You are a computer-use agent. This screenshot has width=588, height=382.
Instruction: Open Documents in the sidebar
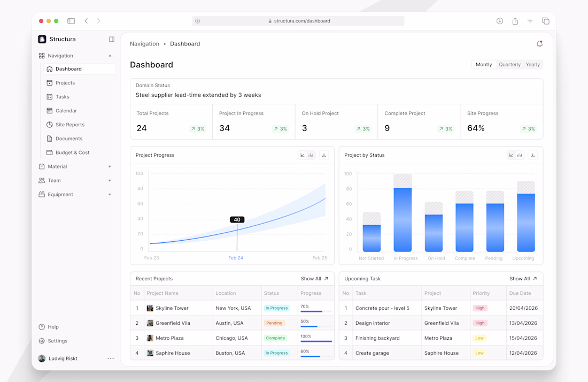pos(79,139)
